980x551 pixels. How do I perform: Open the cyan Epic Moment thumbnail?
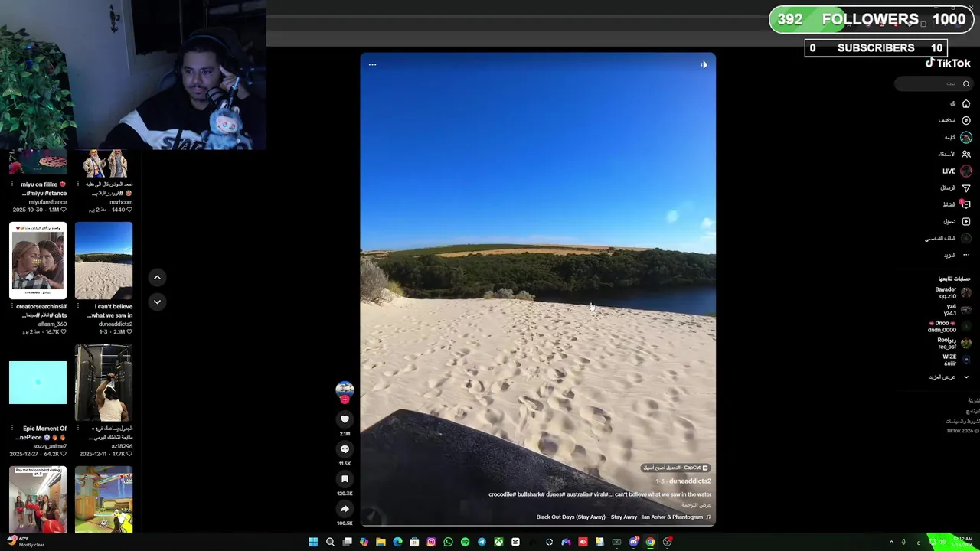(x=38, y=383)
